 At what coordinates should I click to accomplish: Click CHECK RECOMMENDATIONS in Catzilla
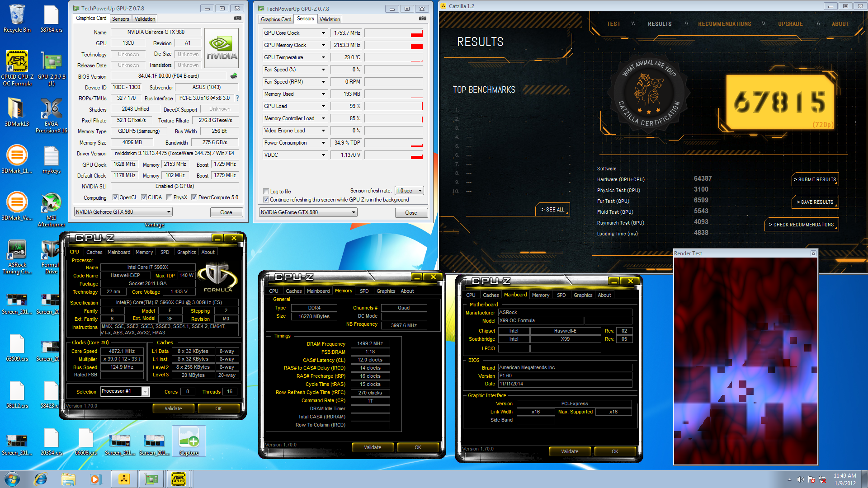tap(802, 225)
